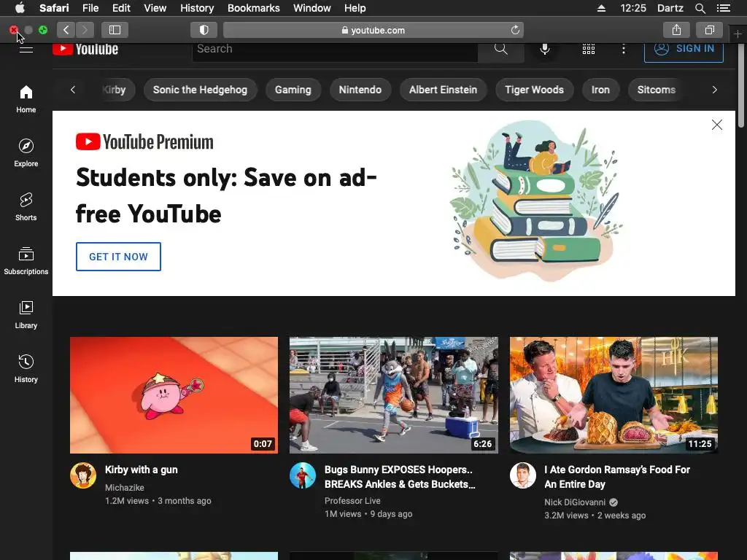Click the Nick DiGiovanni channel avatar

point(522,475)
